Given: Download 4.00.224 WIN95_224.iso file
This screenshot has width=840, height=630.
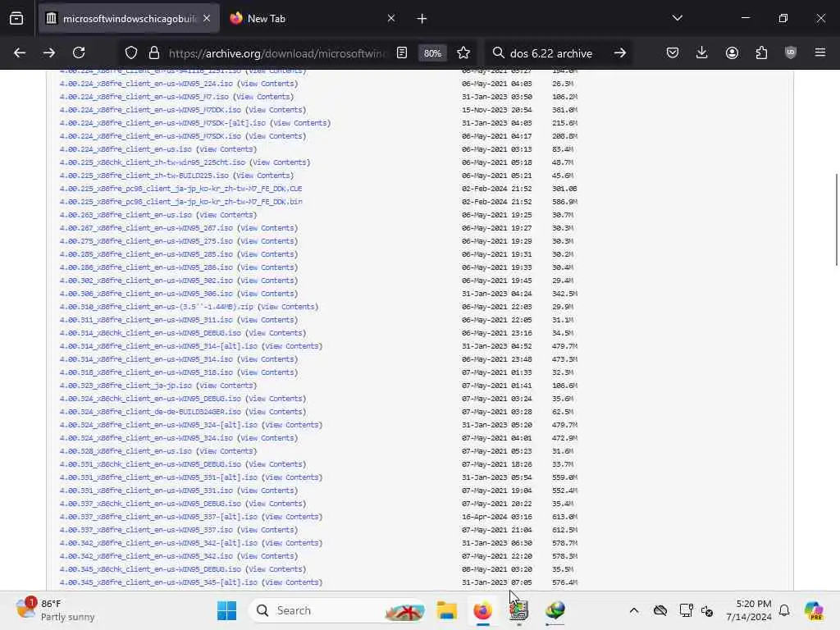Looking at the screenshot, I should [146, 84].
